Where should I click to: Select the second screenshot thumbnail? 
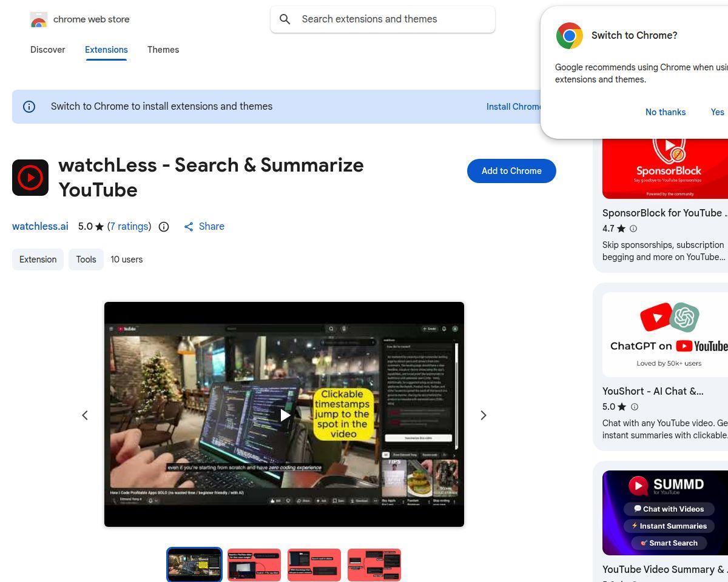pos(254,565)
